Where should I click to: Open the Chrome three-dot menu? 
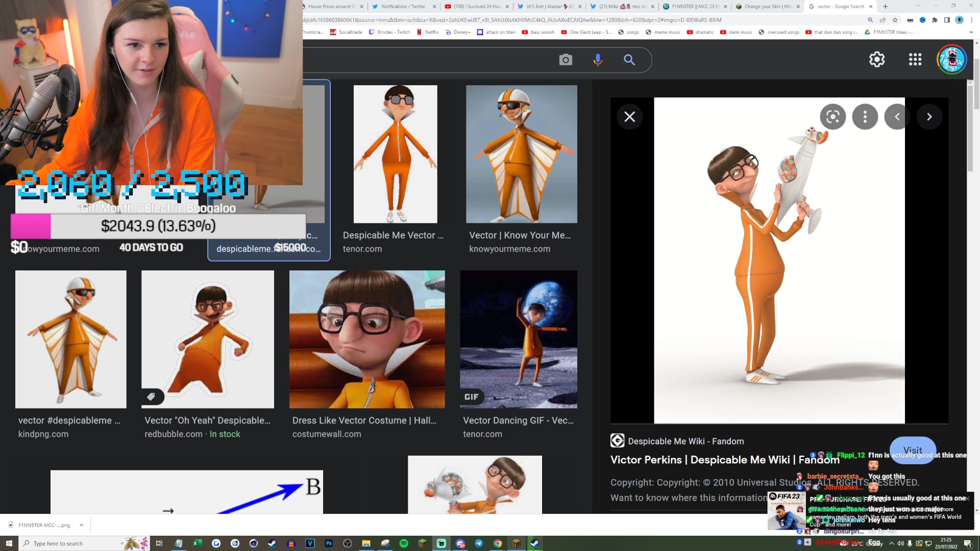972,20
